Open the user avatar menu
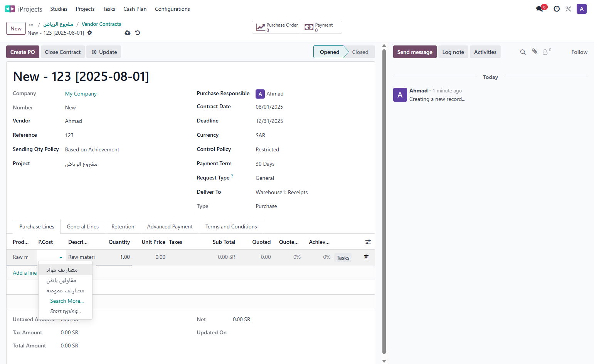This screenshot has height=364, width=594. (582, 9)
